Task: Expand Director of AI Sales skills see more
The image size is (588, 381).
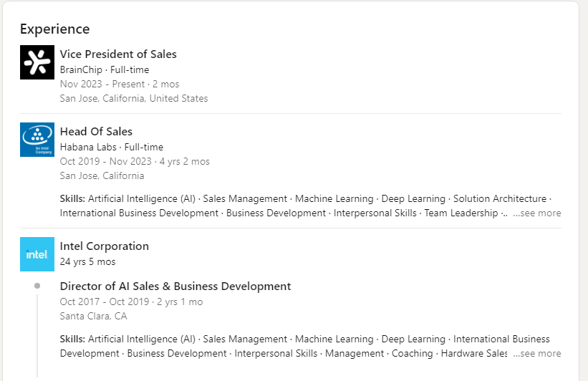Action: click(x=537, y=353)
